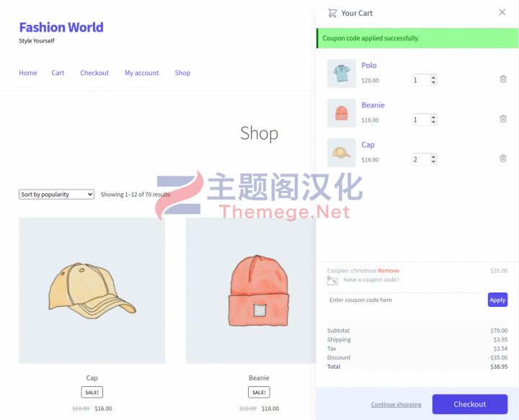Open the large Cap product image
This screenshot has width=519, height=420.
point(92,291)
